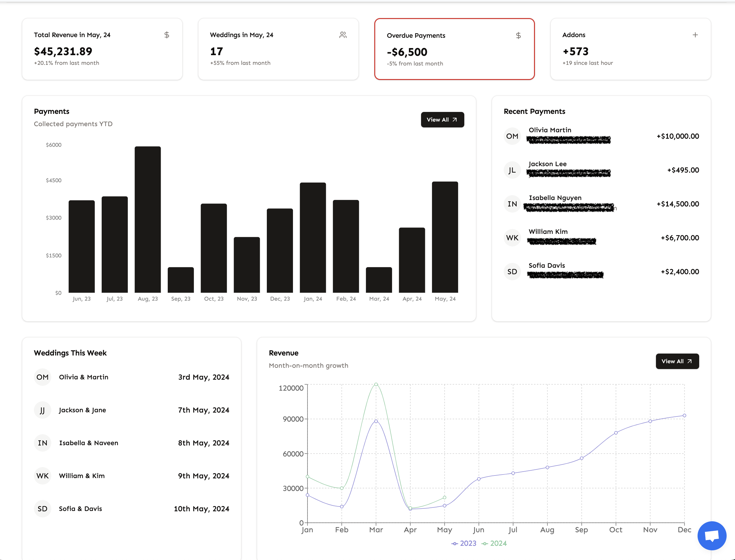The image size is (735, 560).
Task: Open the Weddings in May, 24 card
Action: 278,49
